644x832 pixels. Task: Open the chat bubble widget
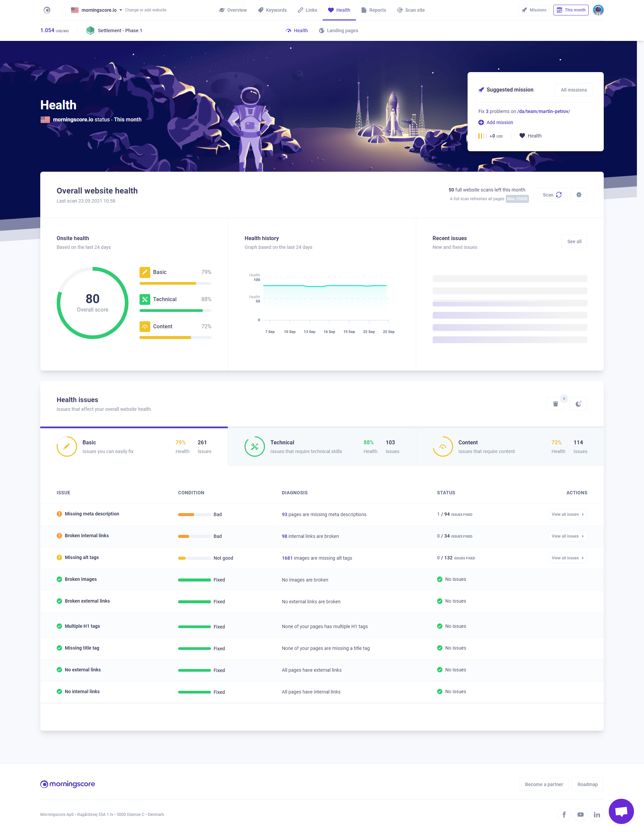click(621, 811)
